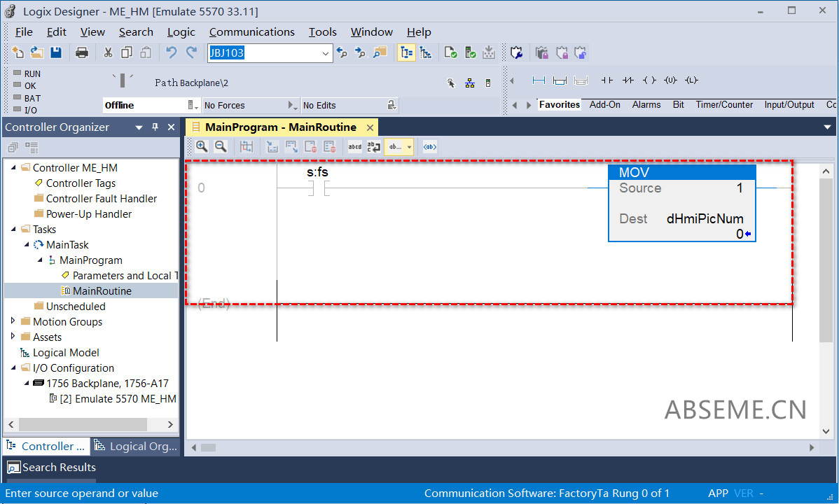Open the JBJ103 search combo box dropdown
839x504 pixels.
tap(326, 53)
